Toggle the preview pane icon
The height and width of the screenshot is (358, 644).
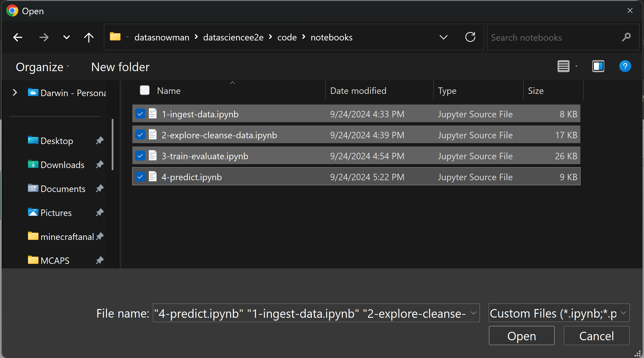[x=598, y=66]
